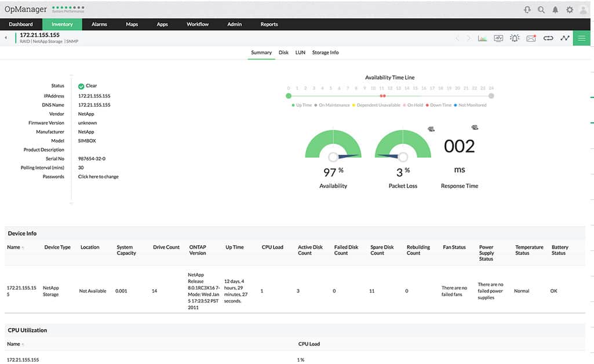594x364 pixels.
Task: Click the SIMBOX model value
Action: point(87,141)
